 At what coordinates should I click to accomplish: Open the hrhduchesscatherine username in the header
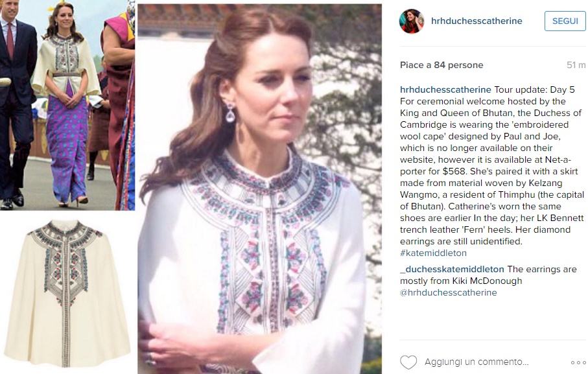(x=476, y=21)
